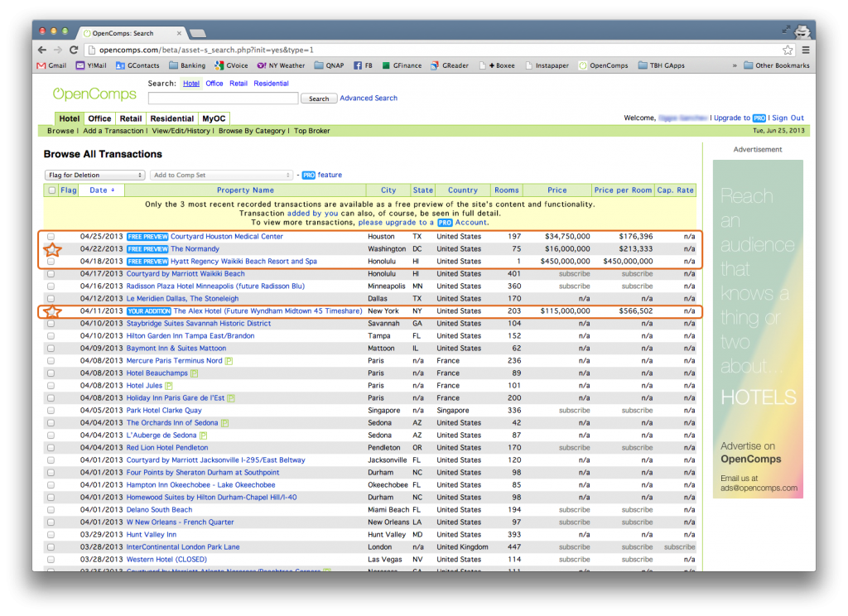Open the Boxee bookmark

[x=497, y=65]
